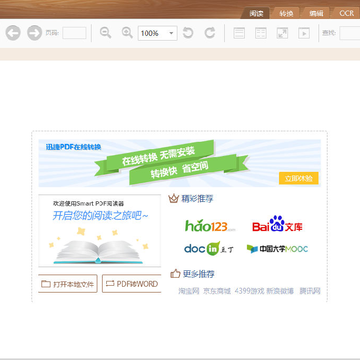Open the hao123 site logo
The image size is (360, 360).
tap(210, 226)
